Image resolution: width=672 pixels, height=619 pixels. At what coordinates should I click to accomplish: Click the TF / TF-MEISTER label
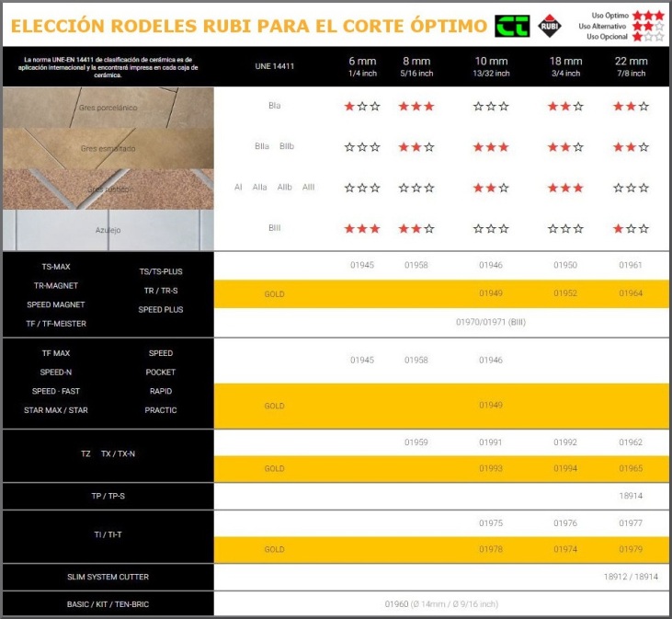[56, 324]
